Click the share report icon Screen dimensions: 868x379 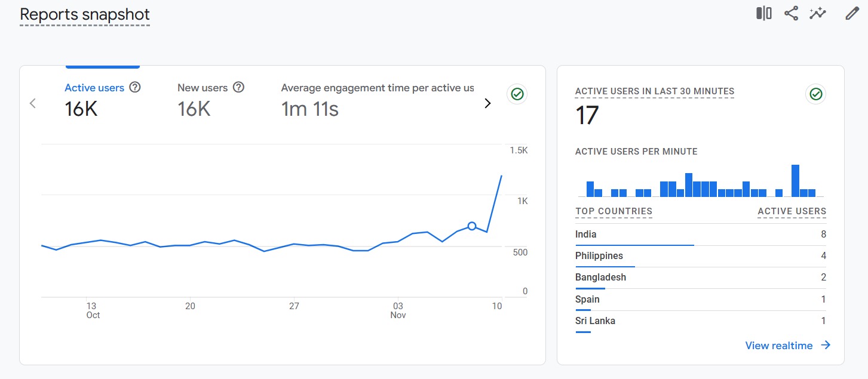791,13
